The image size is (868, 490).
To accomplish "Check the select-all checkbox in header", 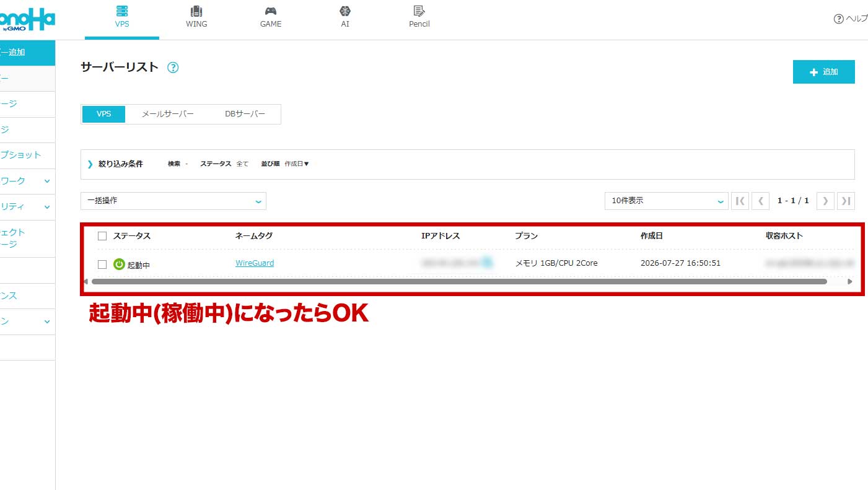I will tap(102, 236).
